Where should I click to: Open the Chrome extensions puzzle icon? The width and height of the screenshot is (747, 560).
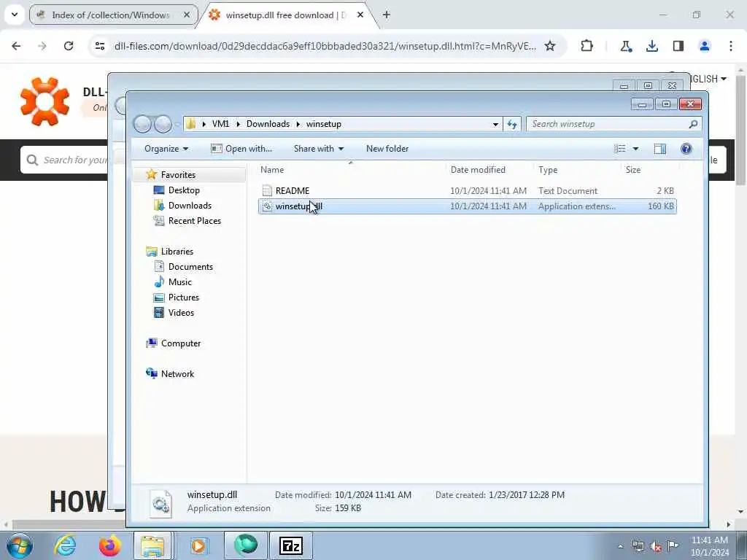click(587, 46)
